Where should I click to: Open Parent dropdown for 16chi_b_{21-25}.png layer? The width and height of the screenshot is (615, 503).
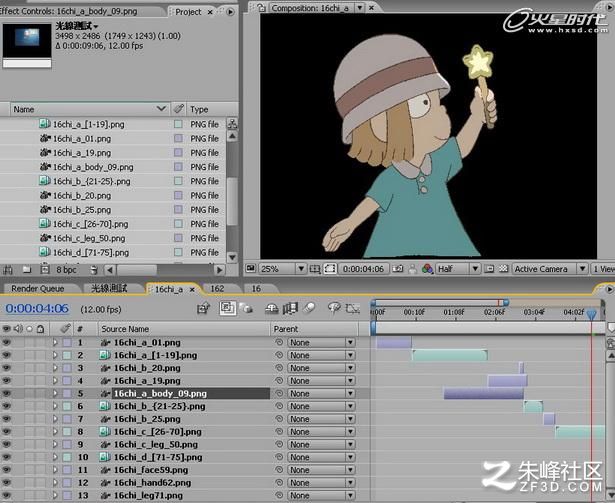click(x=321, y=406)
